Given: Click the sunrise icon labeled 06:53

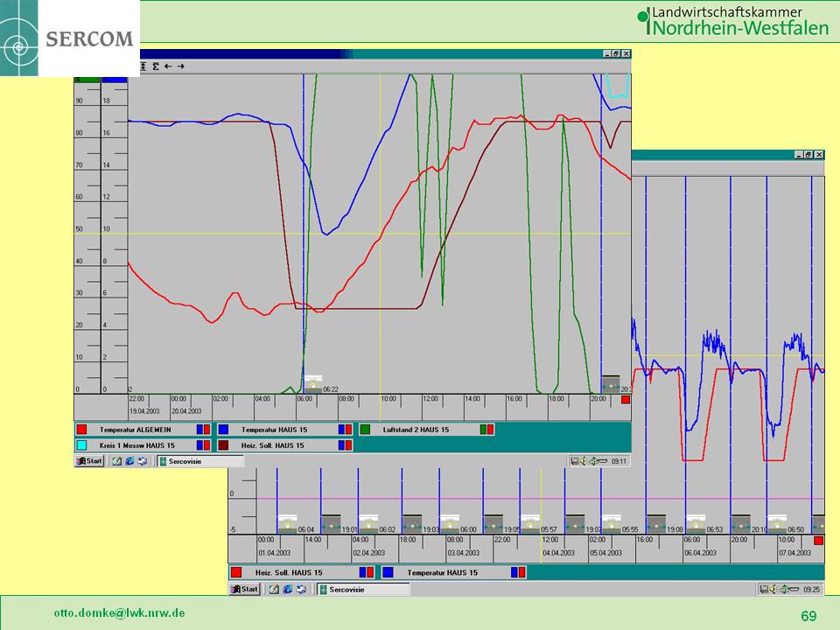Looking at the screenshot, I should point(696,523).
